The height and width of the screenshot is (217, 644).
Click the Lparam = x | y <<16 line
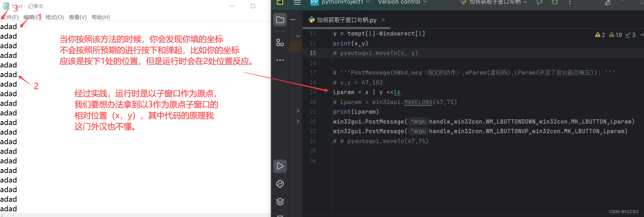[x=367, y=92]
